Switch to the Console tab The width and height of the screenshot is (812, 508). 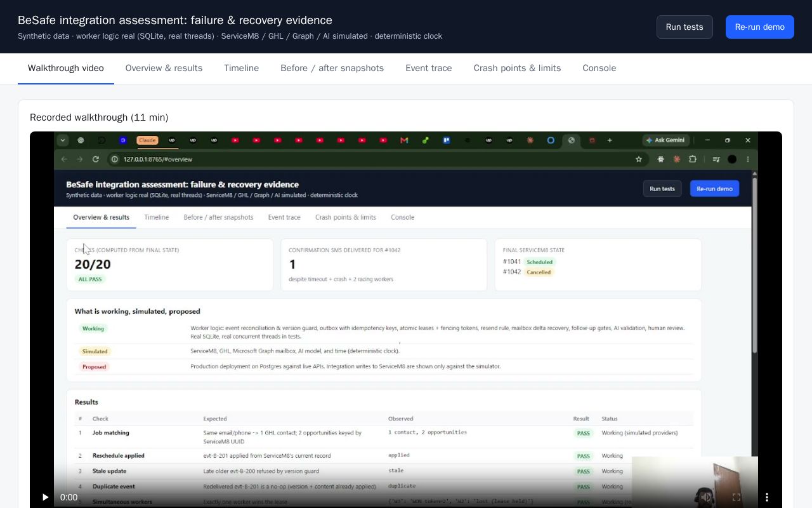(x=599, y=69)
